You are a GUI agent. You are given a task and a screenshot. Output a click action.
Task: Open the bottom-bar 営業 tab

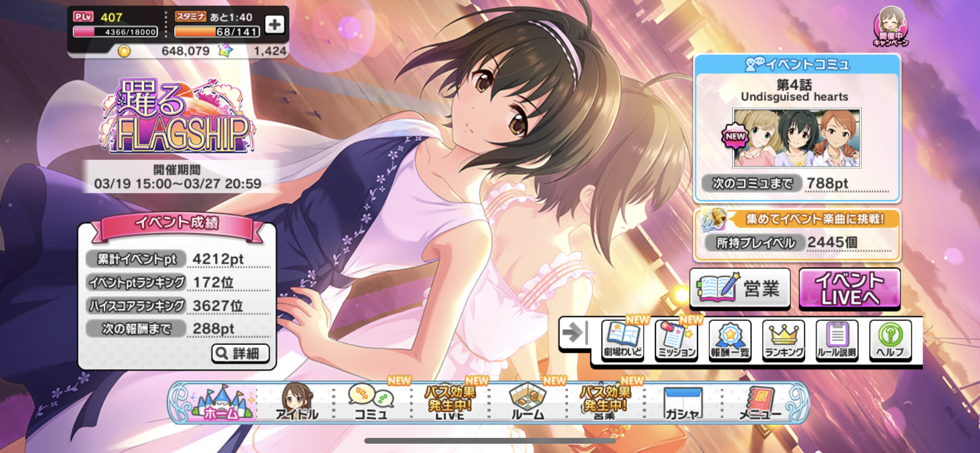point(605,403)
